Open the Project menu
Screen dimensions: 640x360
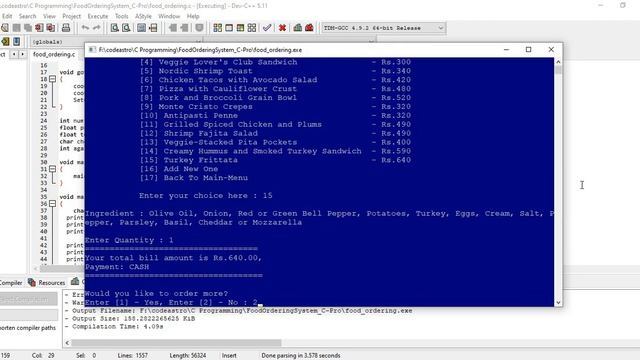coord(71,16)
